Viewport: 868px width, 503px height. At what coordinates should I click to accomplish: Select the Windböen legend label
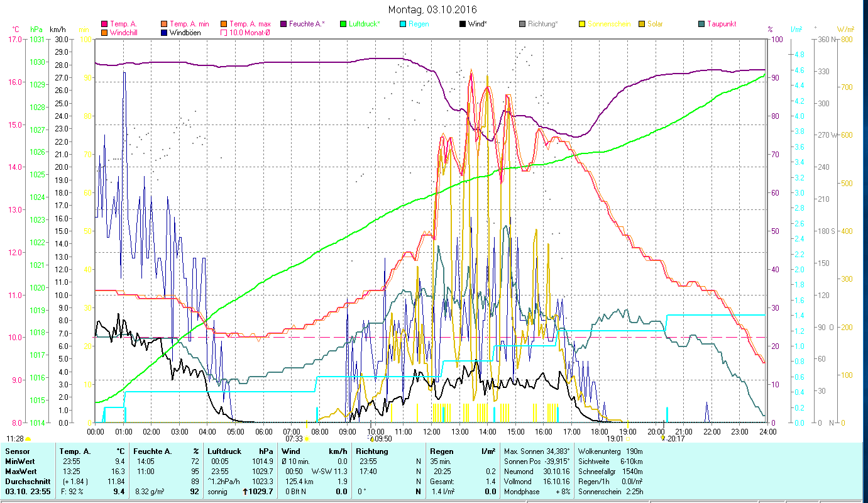(185, 32)
